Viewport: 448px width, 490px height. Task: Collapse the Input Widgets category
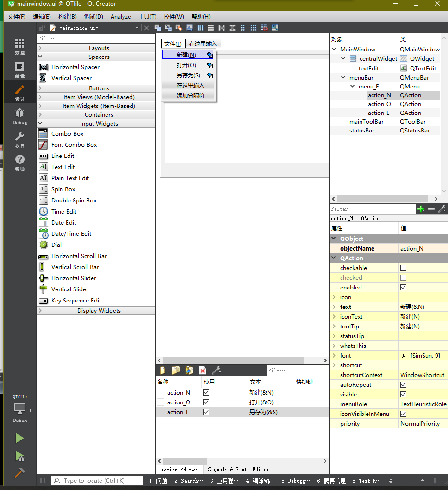pos(96,124)
